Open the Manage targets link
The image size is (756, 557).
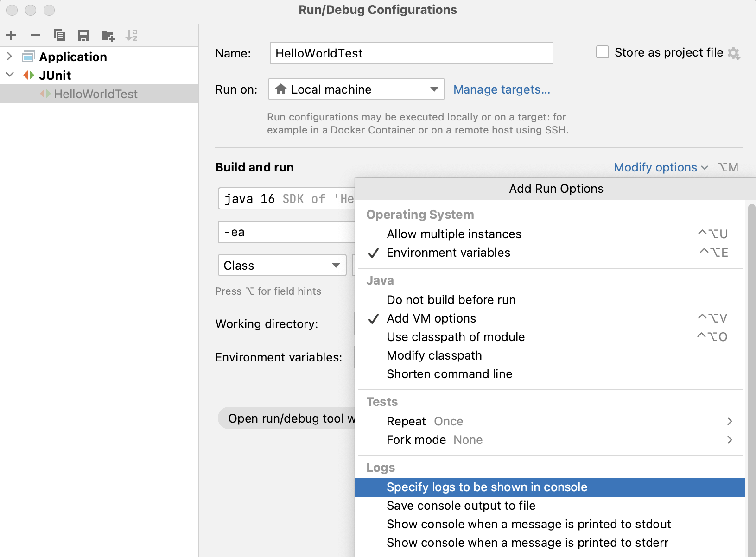[x=502, y=89]
